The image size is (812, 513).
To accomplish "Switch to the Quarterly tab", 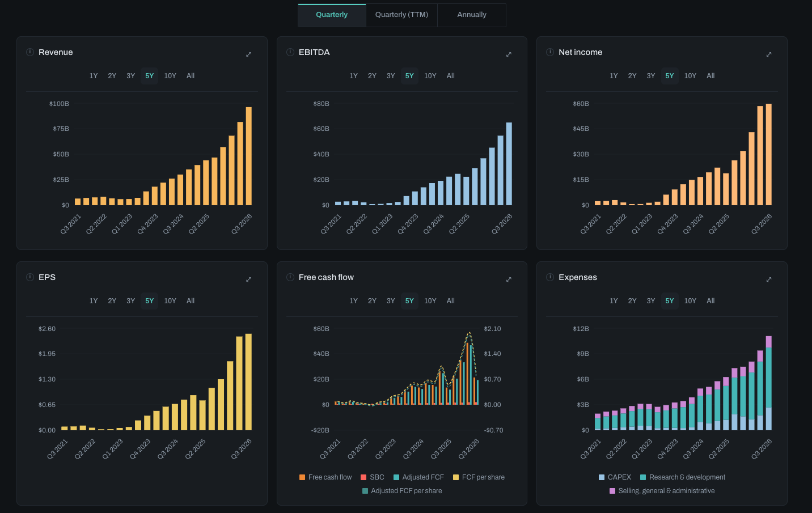I will [x=332, y=15].
